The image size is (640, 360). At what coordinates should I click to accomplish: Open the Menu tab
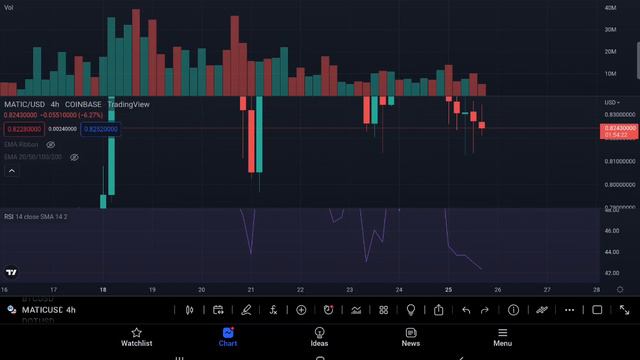pos(502,338)
